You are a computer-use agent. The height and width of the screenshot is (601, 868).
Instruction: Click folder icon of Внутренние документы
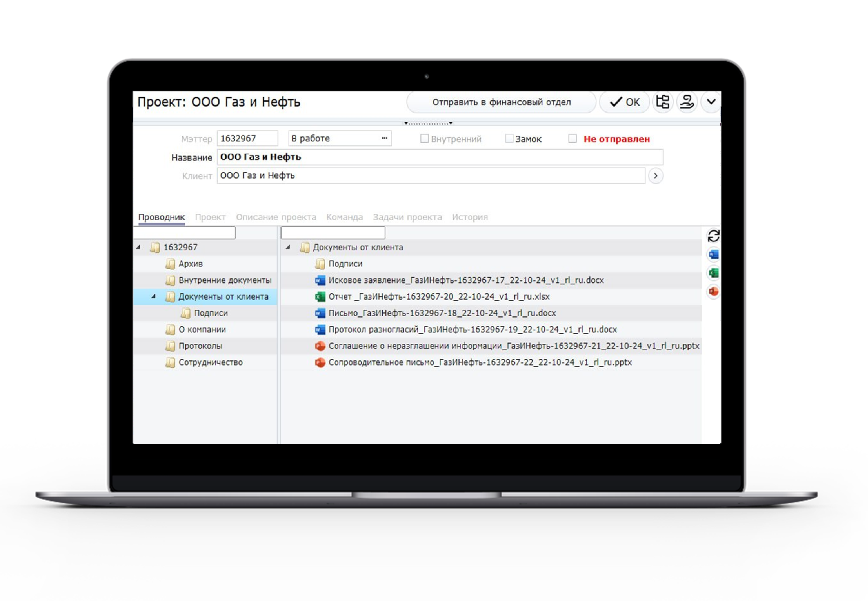pos(170,280)
